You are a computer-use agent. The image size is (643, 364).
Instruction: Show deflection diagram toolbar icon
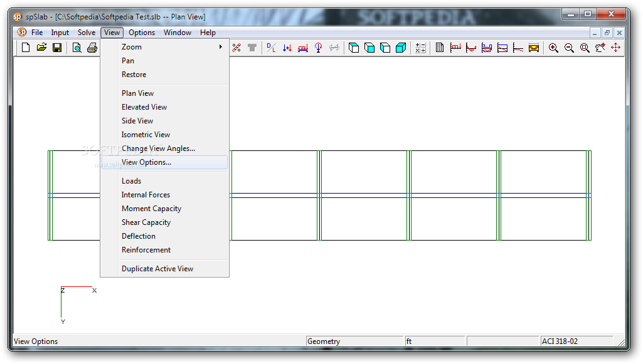click(518, 48)
